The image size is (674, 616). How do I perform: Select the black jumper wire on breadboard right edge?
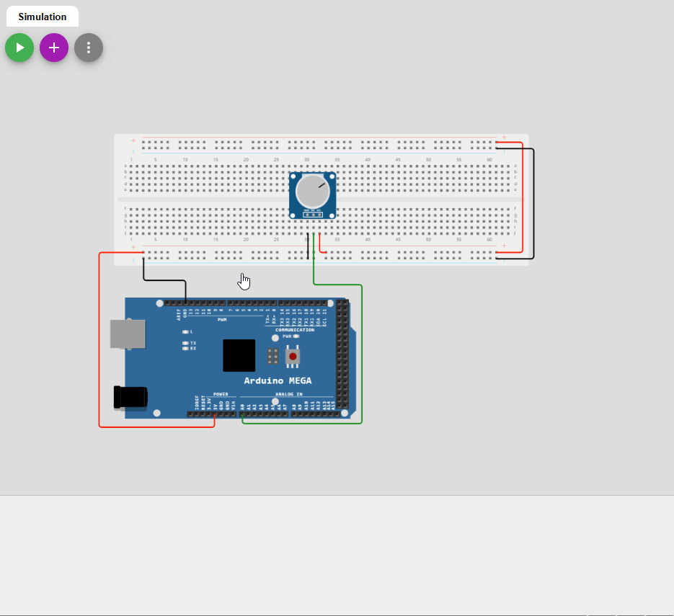(533, 202)
